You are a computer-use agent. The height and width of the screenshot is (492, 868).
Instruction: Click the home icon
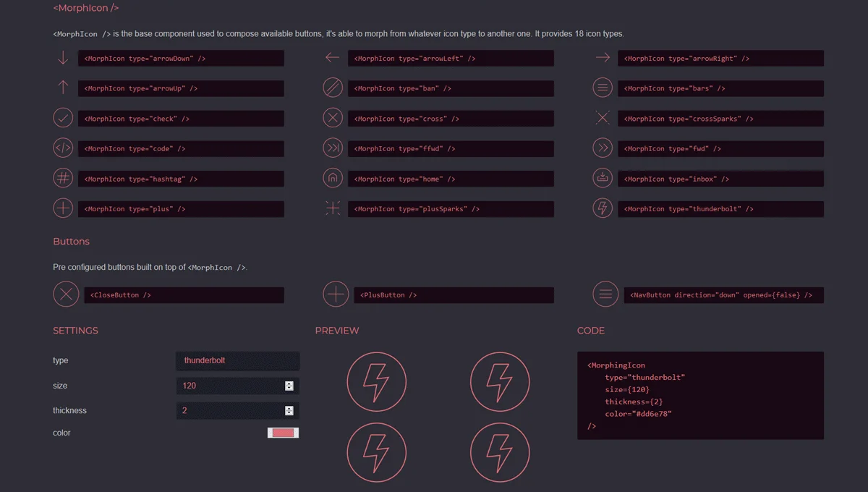[333, 178]
